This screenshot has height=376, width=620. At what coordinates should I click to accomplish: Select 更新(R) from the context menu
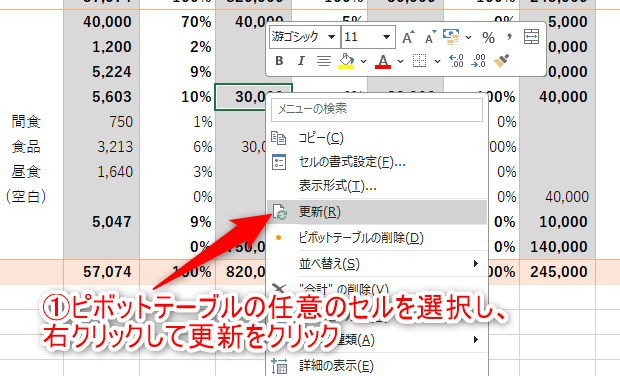(377, 212)
